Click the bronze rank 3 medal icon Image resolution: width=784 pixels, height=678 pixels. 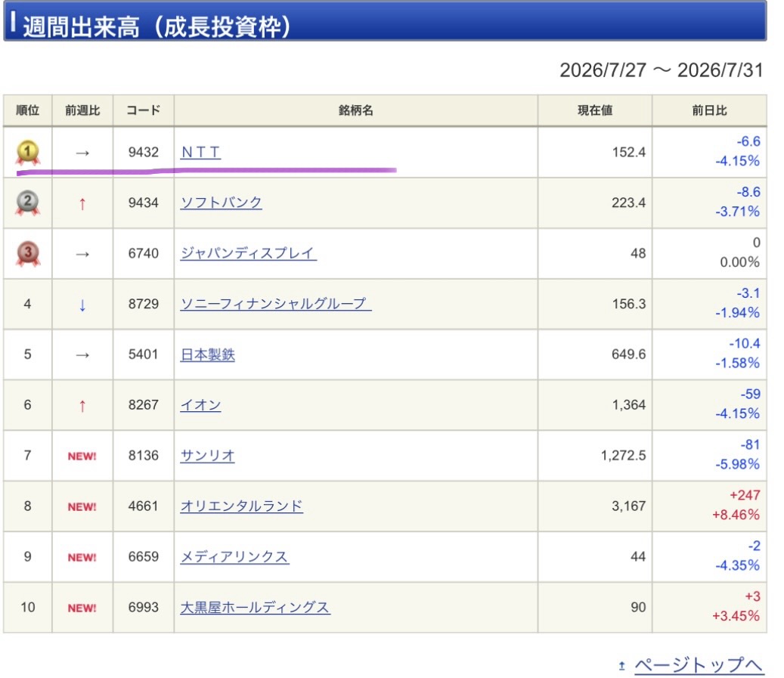[28, 253]
